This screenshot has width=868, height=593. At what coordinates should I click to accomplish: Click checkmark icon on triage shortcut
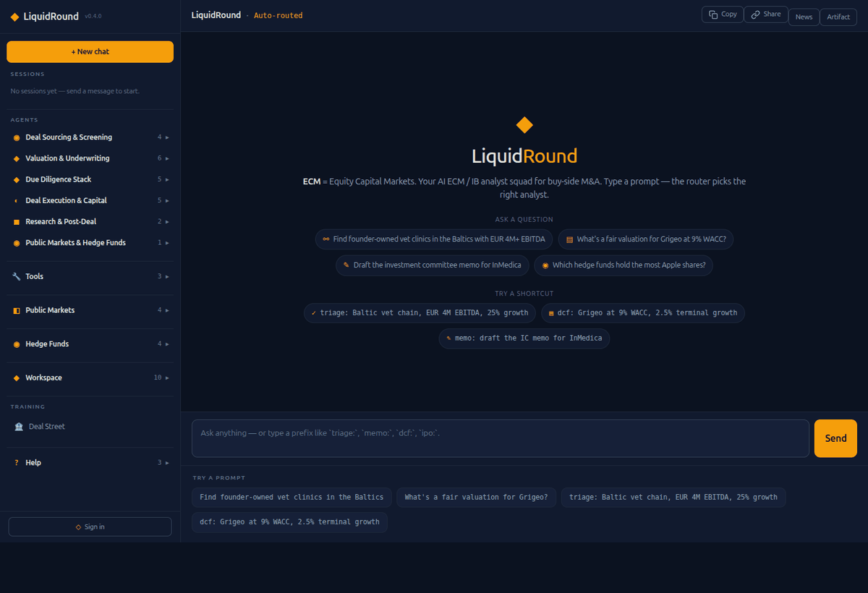(x=313, y=313)
